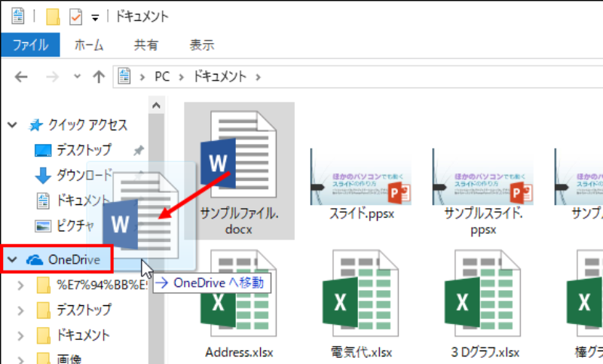Collapse the OneDrive tree node
This screenshot has height=364, width=603.
click(12, 260)
